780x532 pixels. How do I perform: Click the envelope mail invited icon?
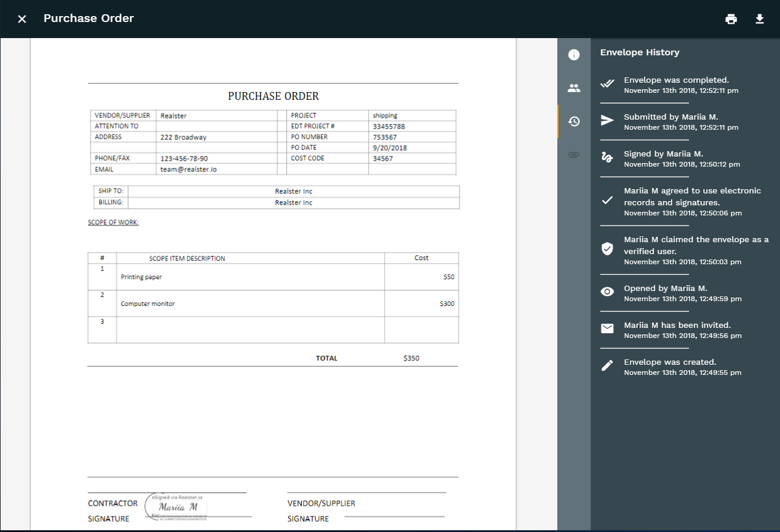[607, 328]
